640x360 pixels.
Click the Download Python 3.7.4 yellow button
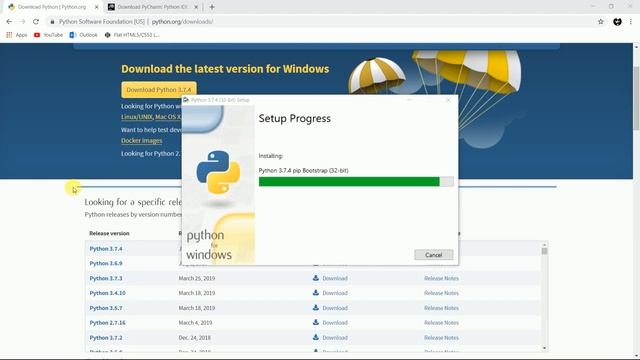(x=159, y=90)
